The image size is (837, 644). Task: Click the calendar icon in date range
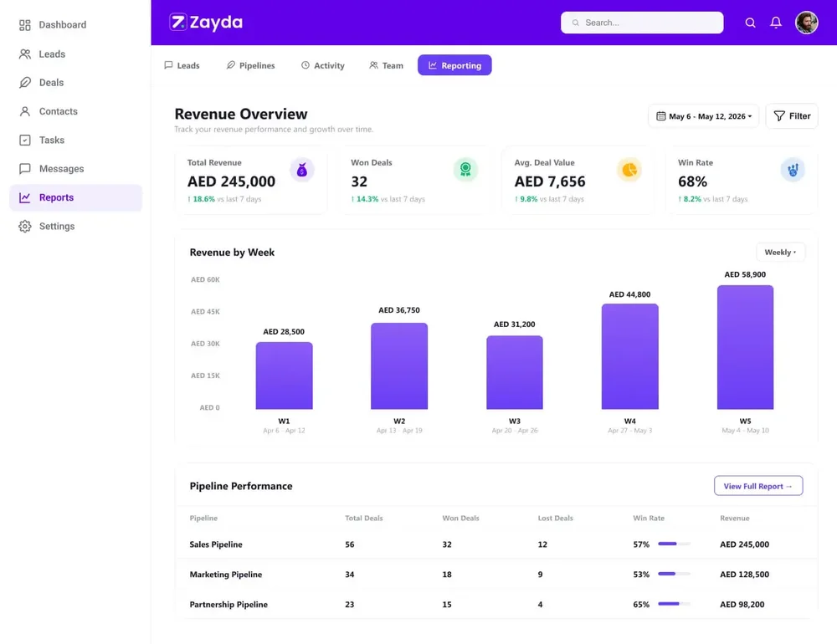point(660,115)
